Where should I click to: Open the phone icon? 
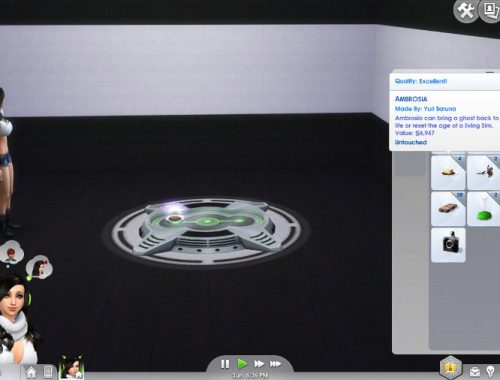pos(48,372)
